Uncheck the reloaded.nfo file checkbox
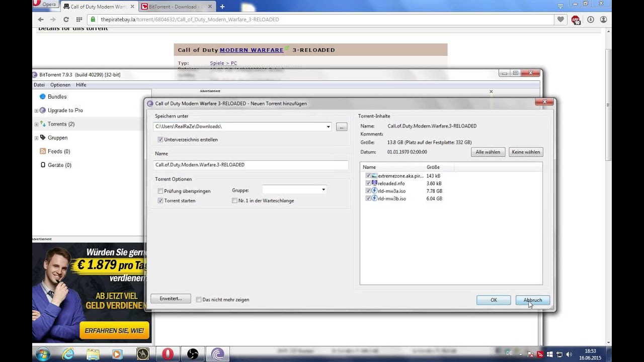Screen dimensions: 644x362 (368, 184)
